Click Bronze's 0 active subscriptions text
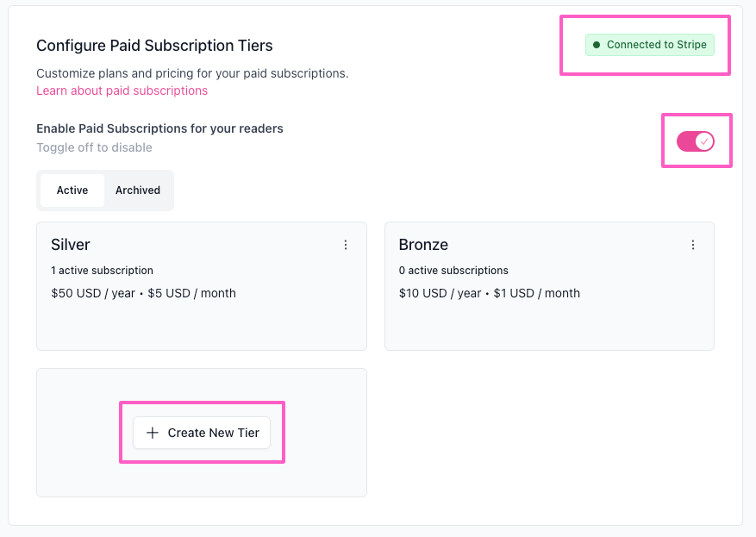The height and width of the screenshot is (537, 756). click(x=453, y=271)
